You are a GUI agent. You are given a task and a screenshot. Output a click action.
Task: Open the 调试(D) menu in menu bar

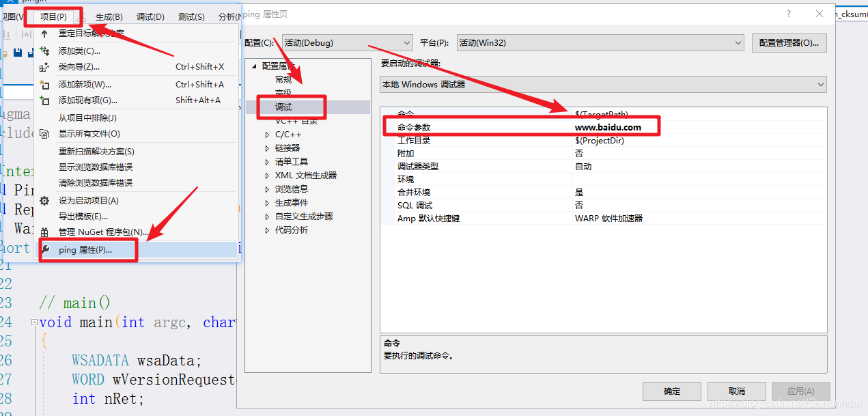tap(150, 16)
